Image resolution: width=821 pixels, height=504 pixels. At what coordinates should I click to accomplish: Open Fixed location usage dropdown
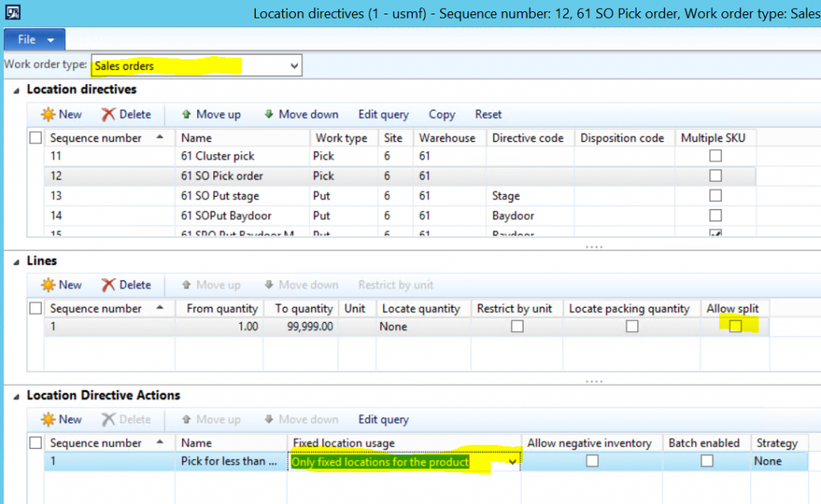pos(512,462)
